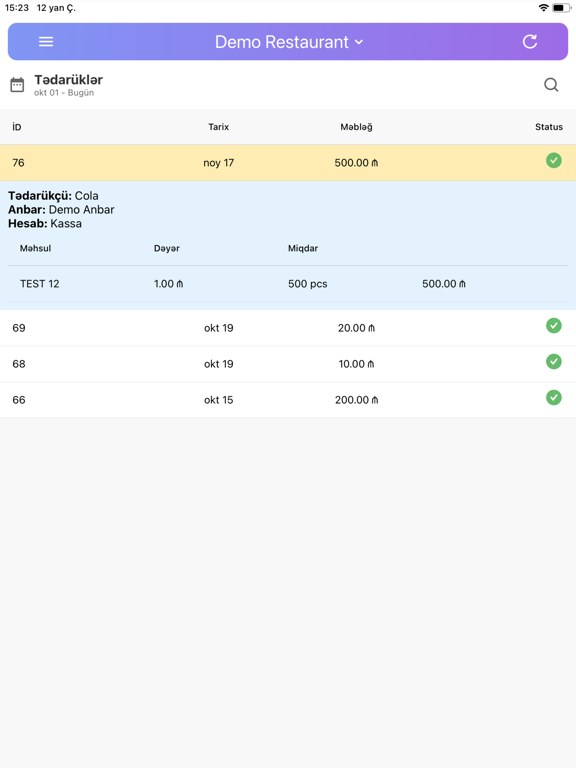Select the TEST 12 product row

pyautogui.click(x=288, y=284)
